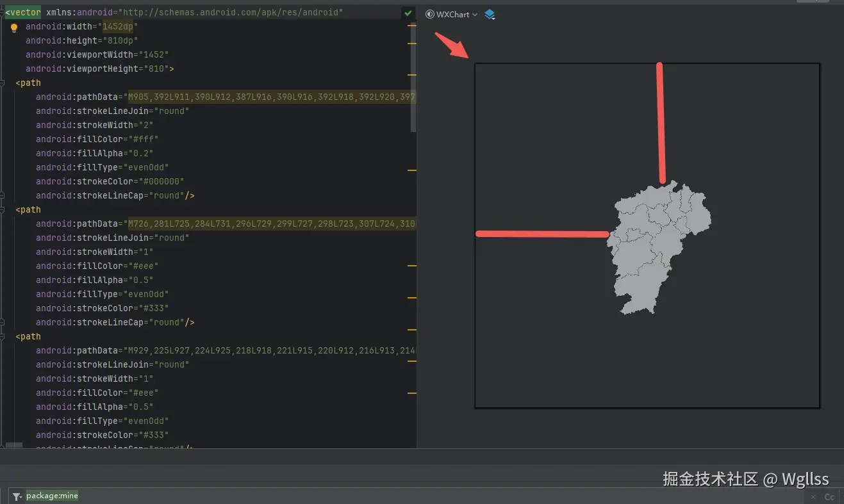Click the pathData starting with M726
The height and width of the screenshot is (504, 844).
[272, 224]
